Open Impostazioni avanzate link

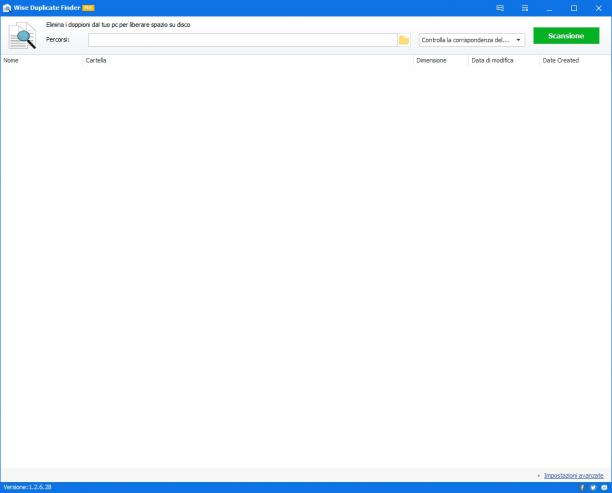click(x=573, y=475)
